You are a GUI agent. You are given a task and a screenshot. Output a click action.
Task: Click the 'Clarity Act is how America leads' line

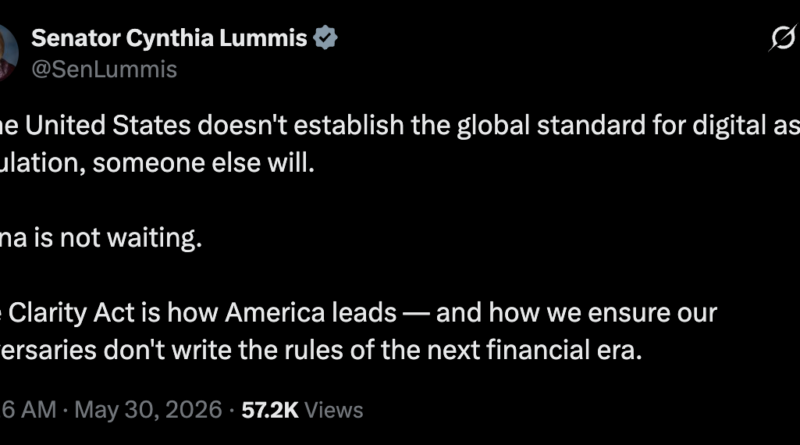tap(202, 312)
